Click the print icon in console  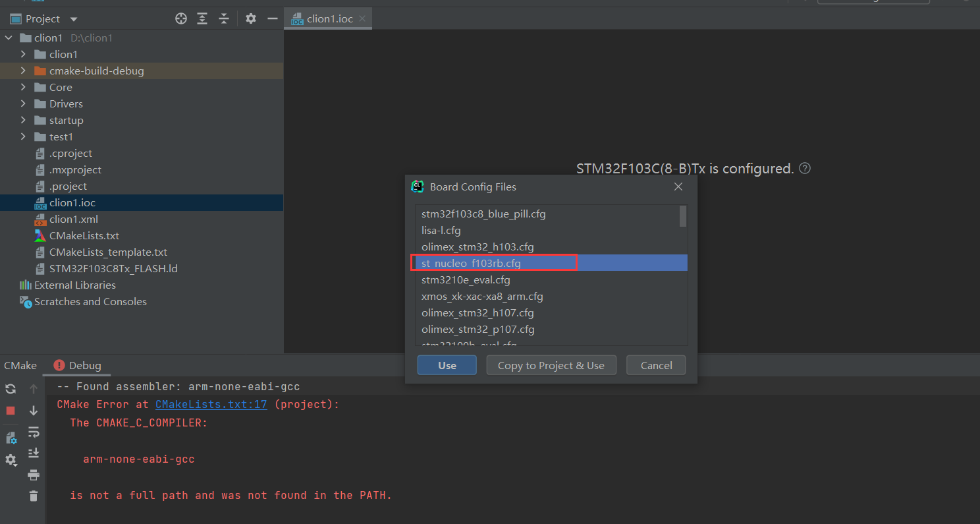(34, 475)
